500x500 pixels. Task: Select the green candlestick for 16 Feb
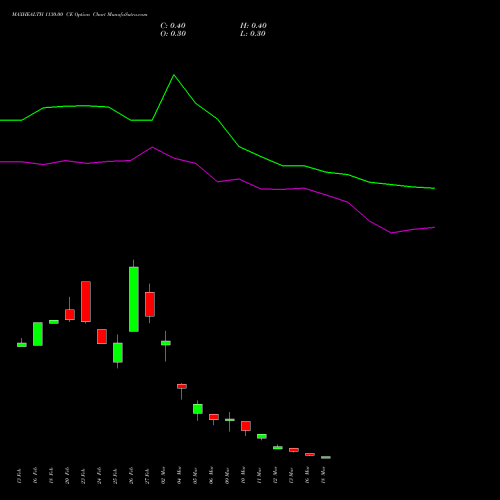38,334
